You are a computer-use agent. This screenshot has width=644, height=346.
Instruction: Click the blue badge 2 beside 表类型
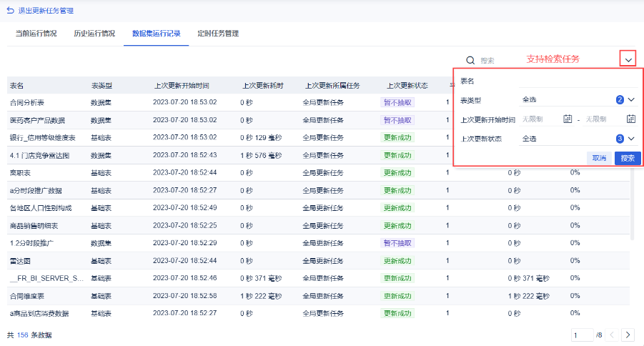click(620, 99)
